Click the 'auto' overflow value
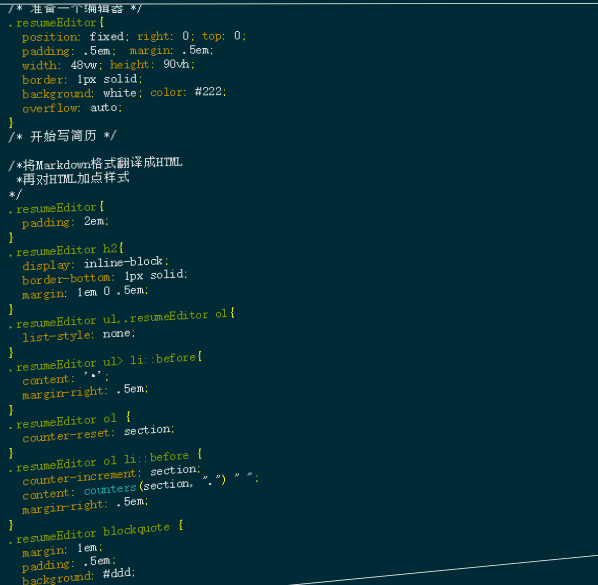This screenshot has width=598, height=585. (104, 108)
